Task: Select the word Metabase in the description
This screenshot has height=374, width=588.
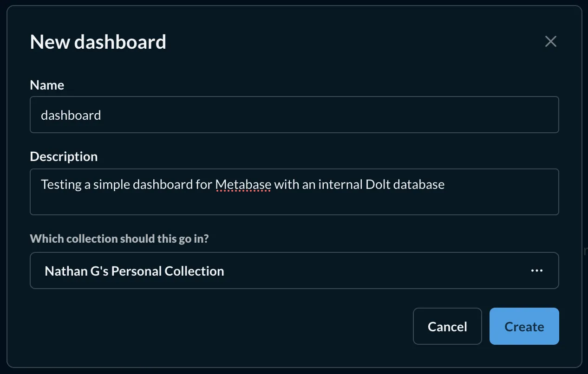Action: pos(243,184)
